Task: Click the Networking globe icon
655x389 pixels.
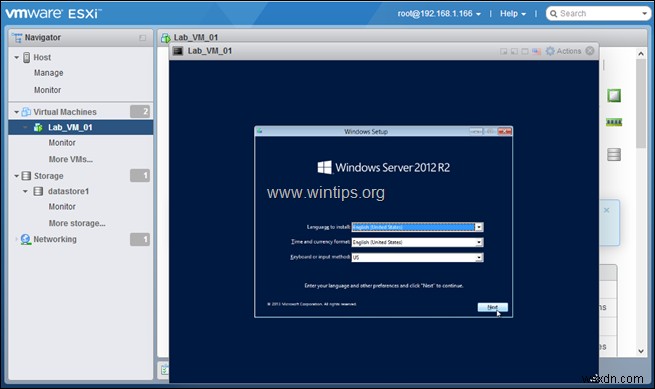Action: [x=26, y=239]
